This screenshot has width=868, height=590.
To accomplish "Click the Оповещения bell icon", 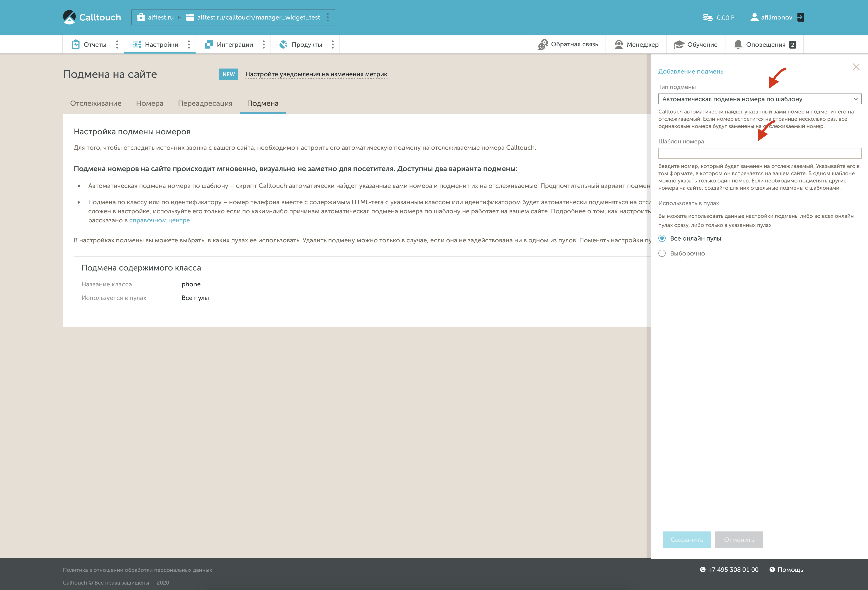I will coord(738,44).
